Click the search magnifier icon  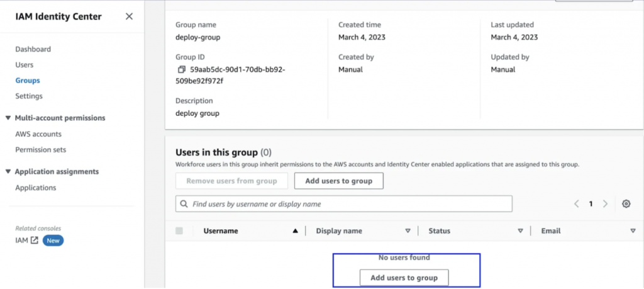184,204
